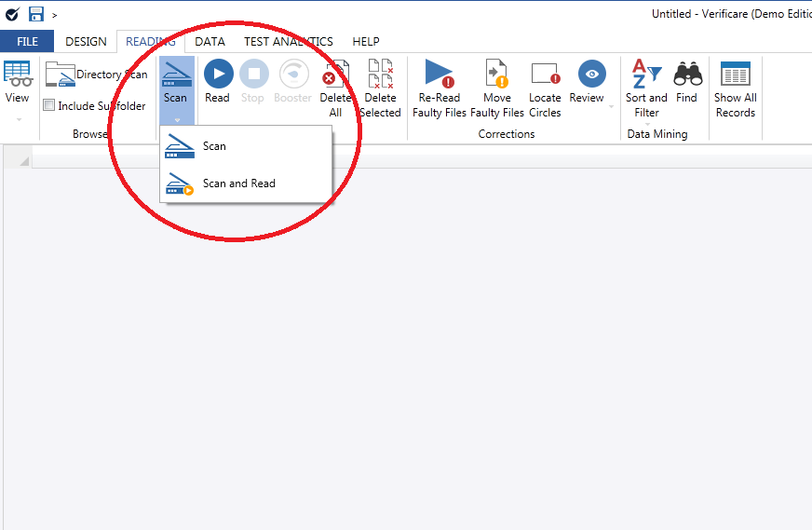Image resolution: width=812 pixels, height=530 pixels.
Task: Open Sort and Filter
Action: pos(646,88)
